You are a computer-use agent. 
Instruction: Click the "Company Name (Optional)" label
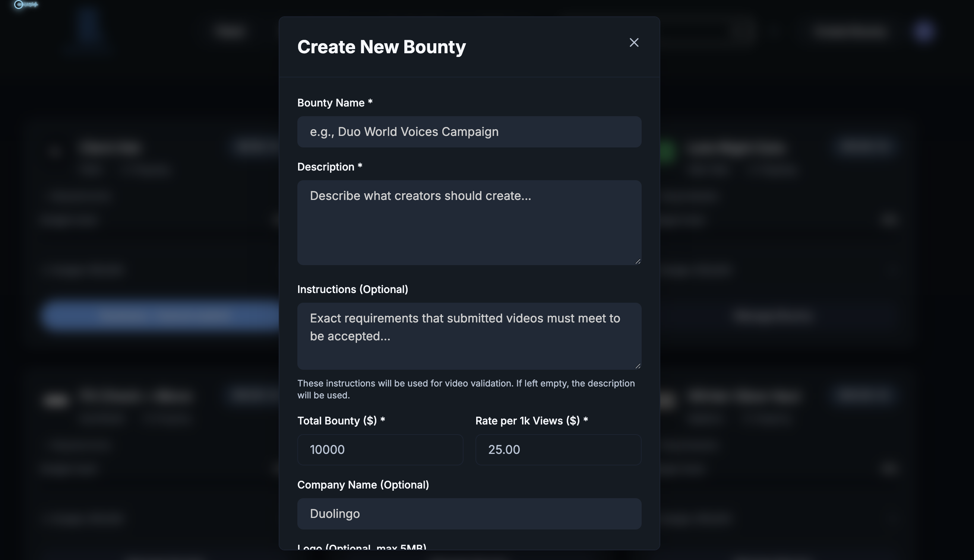tap(363, 485)
